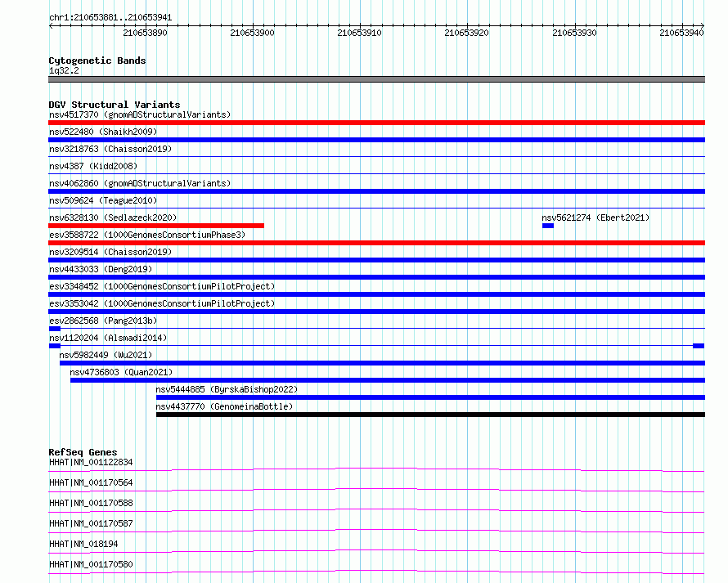Click the gray 1q32.2 cytoband bar

click(x=376, y=79)
